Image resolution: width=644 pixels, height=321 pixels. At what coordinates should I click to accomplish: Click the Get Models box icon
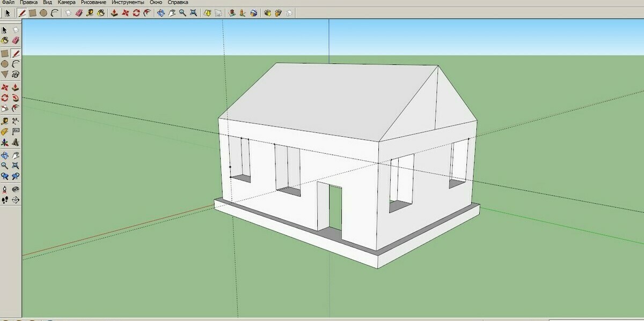[x=267, y=13]
